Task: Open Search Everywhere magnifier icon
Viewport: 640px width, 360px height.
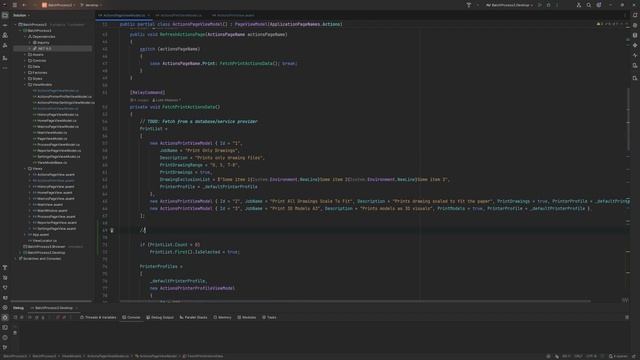Action: tap(589, 5)
